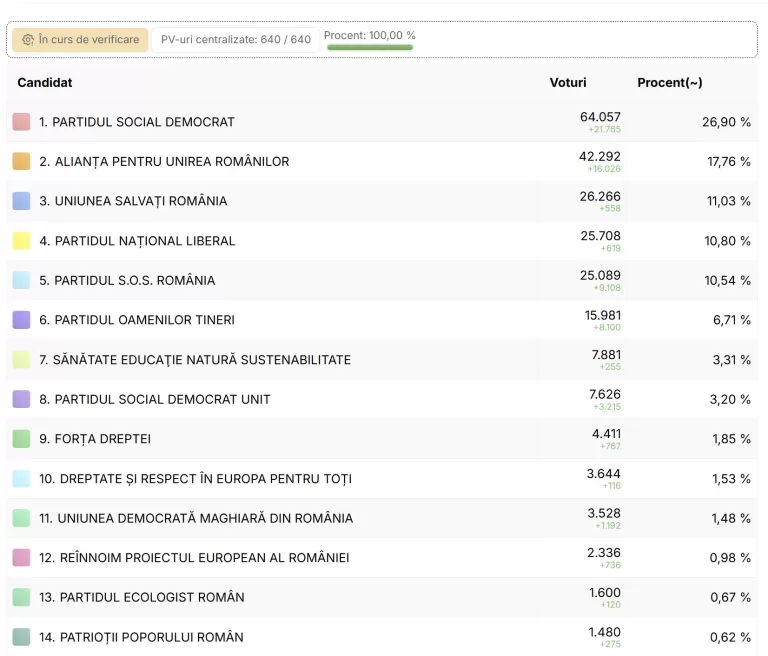Click the vote count 64.057
Image resolution: width=768 pixels, height=656 pixels.
tap(600, 117)
